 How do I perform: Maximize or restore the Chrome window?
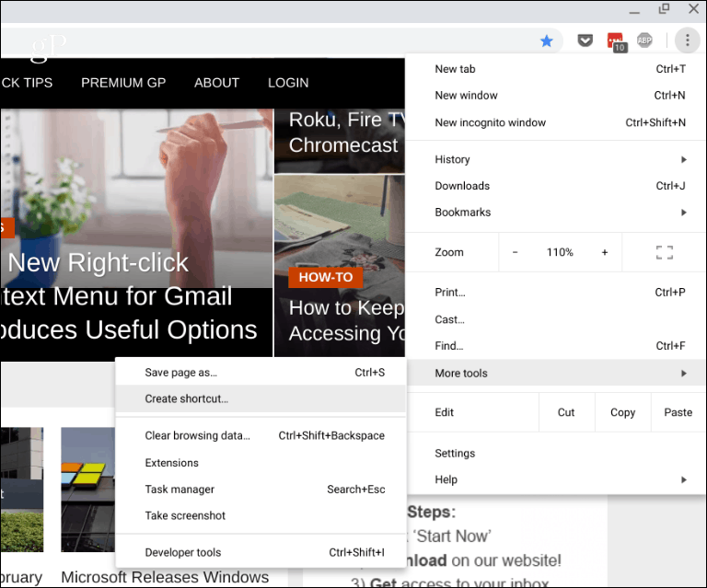(664, 8)
